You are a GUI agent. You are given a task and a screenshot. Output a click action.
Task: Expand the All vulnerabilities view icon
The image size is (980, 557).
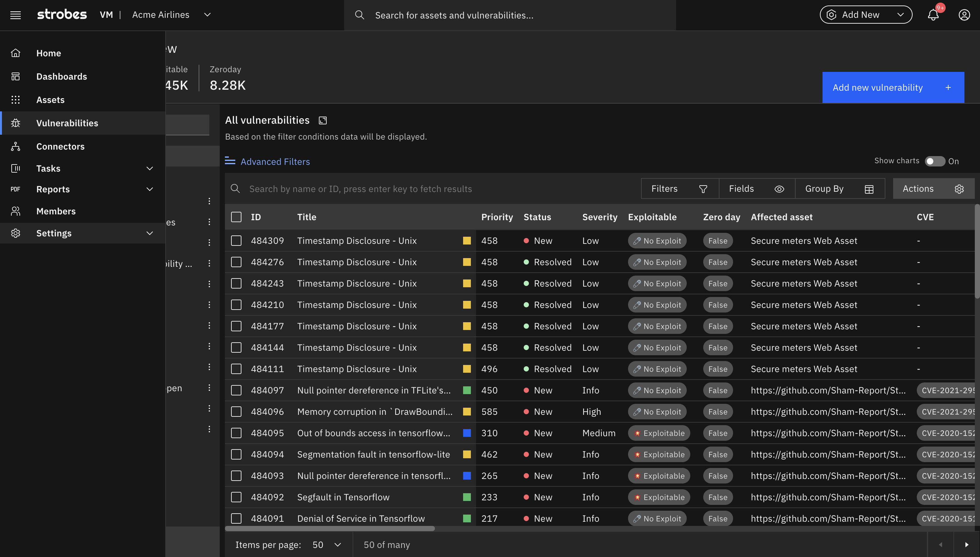pos(323,120)
